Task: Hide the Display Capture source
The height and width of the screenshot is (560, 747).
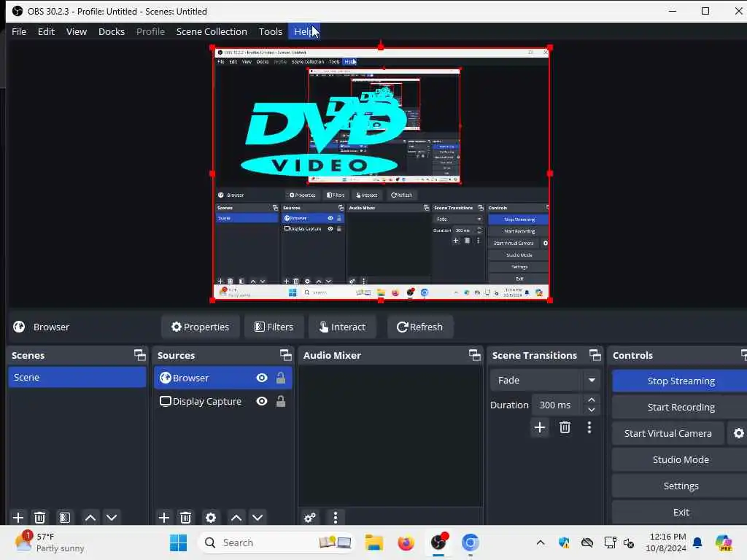Action: tap(262, 401)
